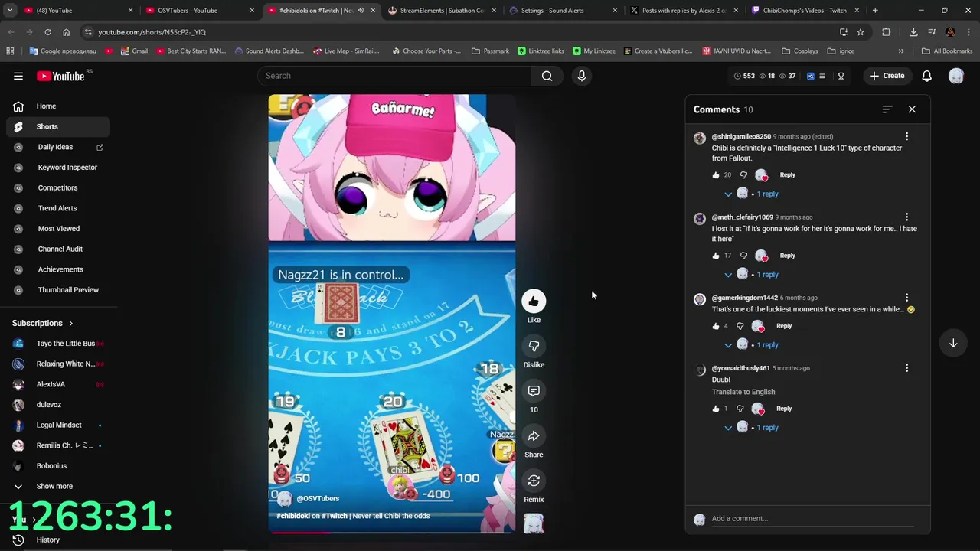Dislike the Short video

coord(534,346)
